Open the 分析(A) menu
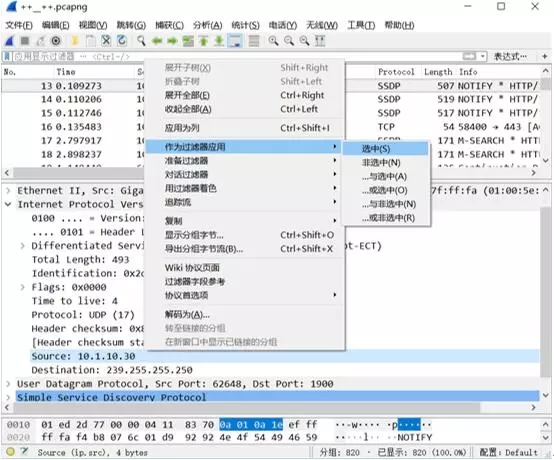Viewport: 554px width, 460px height. click(207, 25)
